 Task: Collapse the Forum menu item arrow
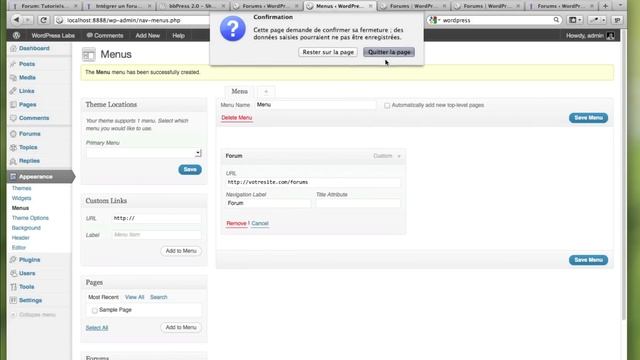click(399, 156)
